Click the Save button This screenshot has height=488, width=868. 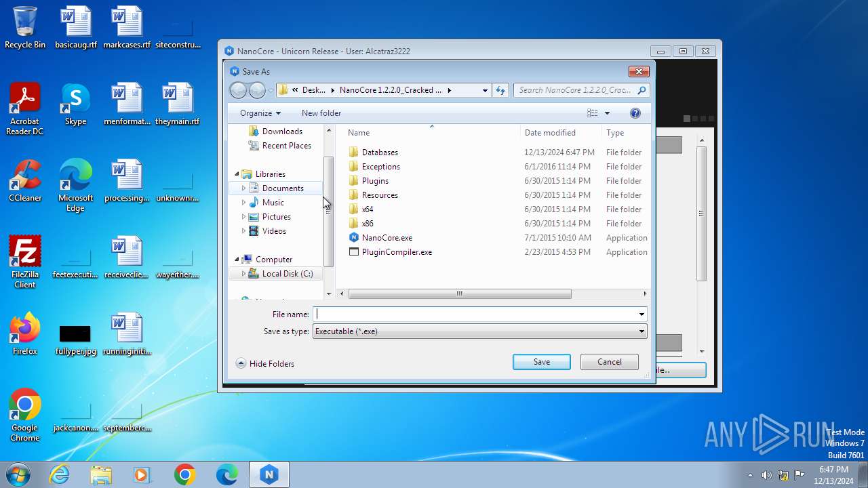tap(542, 362)
